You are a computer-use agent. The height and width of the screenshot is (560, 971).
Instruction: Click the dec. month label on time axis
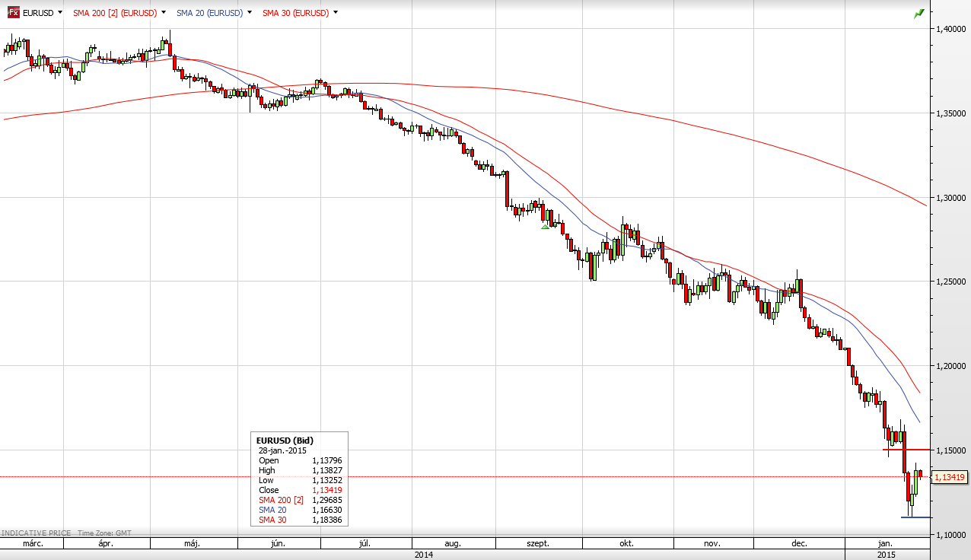point(799,544)
